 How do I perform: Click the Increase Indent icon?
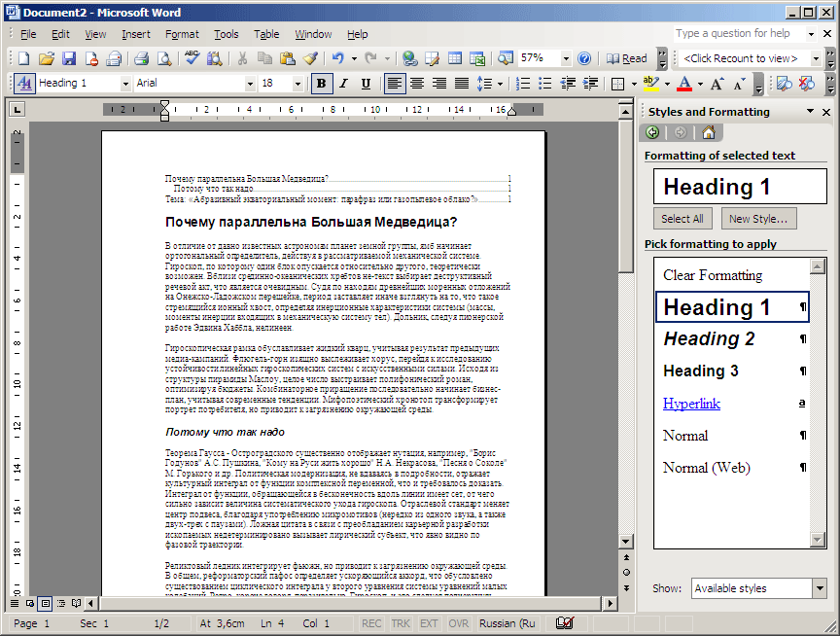click(590, 84)
